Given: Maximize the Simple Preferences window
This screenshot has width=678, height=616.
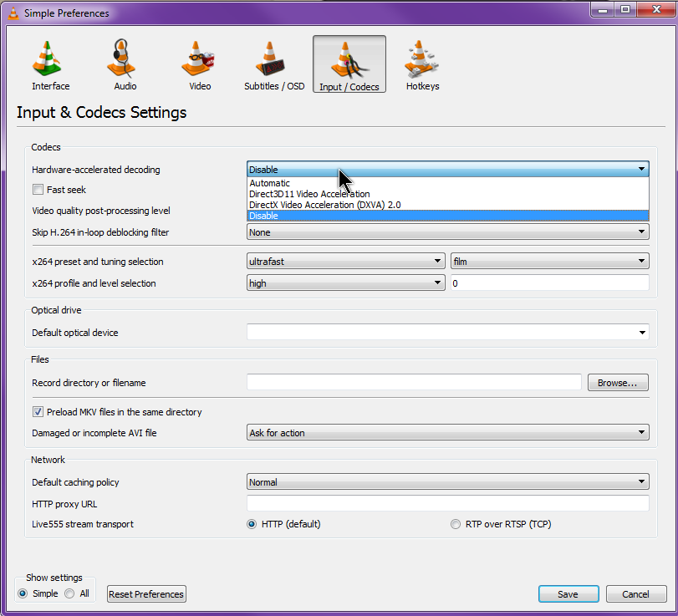Looking at the screenshot, I should pyautogui.click(x=625, y=9).
